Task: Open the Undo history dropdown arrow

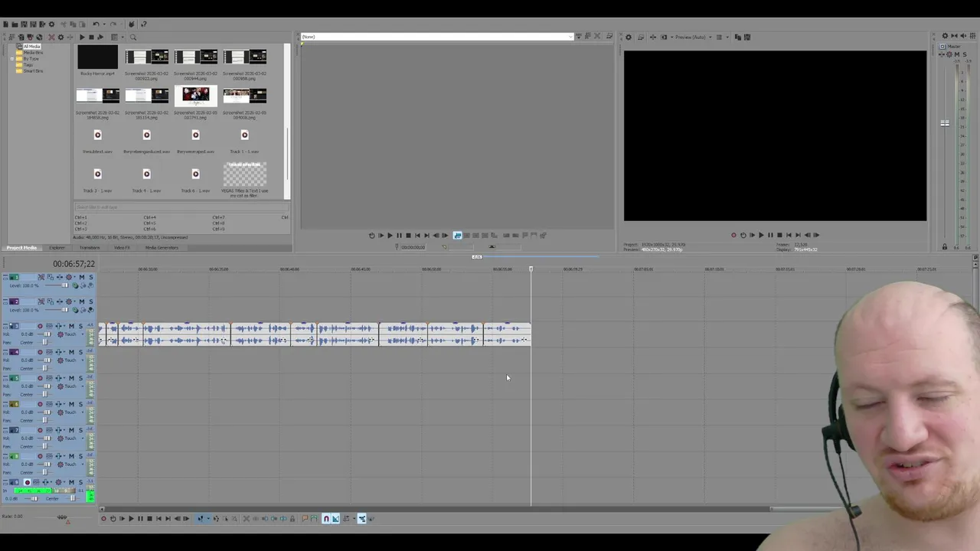Action: click(x=104, y=24)
